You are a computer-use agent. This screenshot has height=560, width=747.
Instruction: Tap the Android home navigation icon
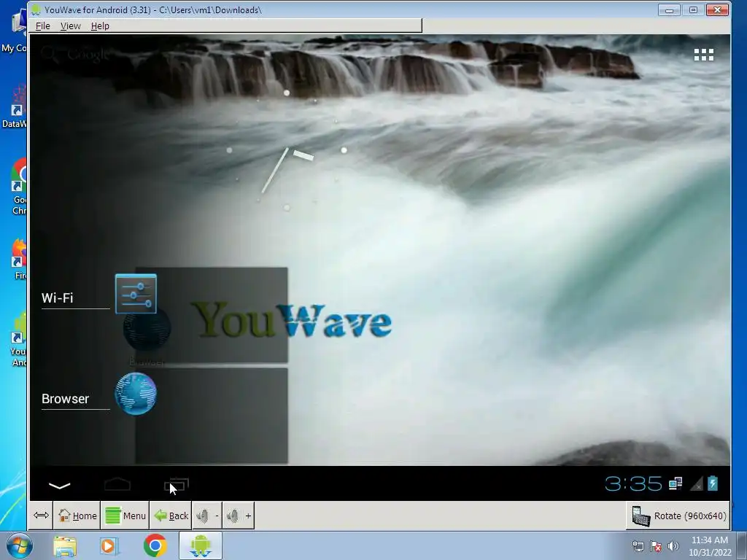click(117, 484)
